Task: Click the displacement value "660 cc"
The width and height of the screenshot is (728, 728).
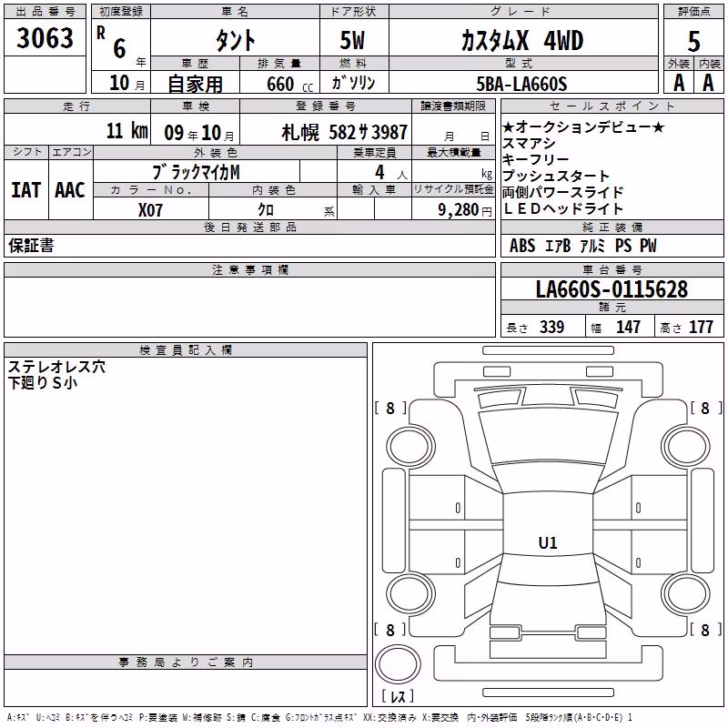Action: (289, 84)
